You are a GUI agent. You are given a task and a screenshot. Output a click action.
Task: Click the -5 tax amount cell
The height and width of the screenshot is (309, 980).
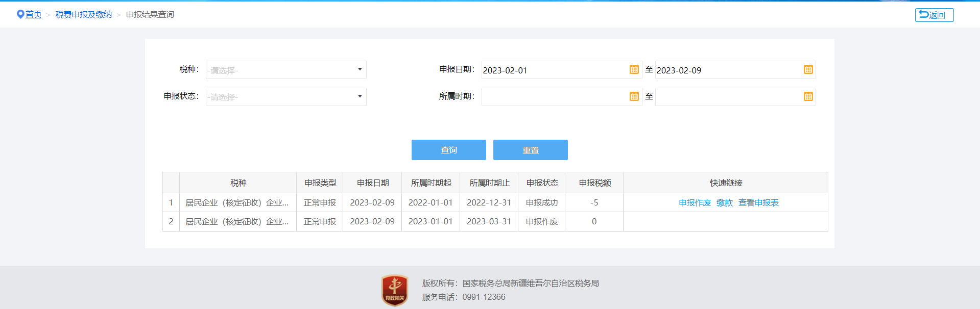point(594,203)
